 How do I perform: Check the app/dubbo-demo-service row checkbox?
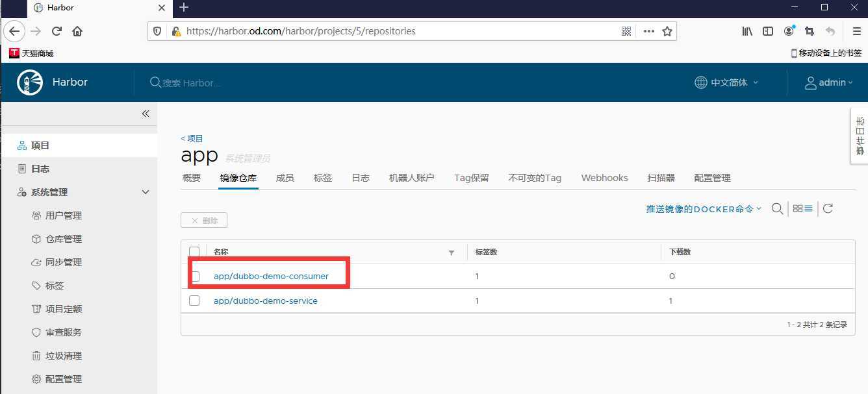(x=194, y=301)
